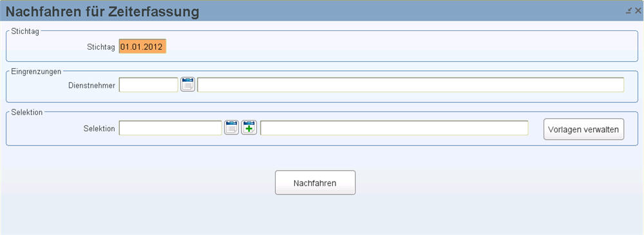Select the Eingrenzungen group header
Viewport: 644px width, 235px height.
[x=36, y=71]
